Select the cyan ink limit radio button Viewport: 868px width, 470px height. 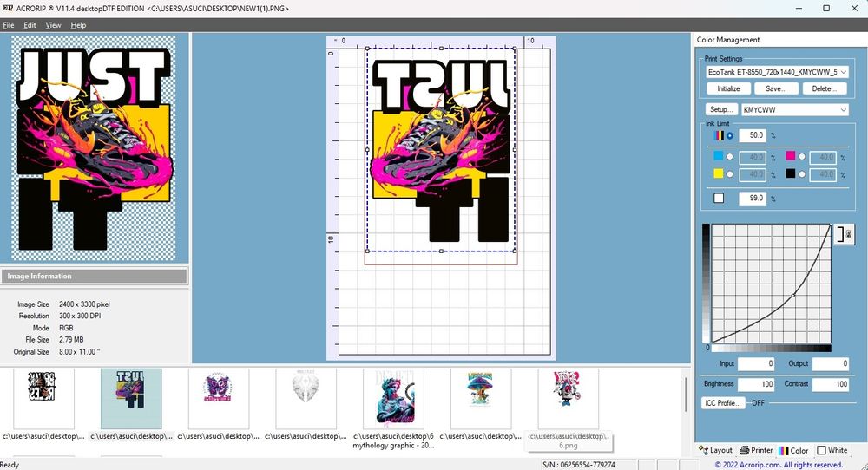click(x=730, y=157)
